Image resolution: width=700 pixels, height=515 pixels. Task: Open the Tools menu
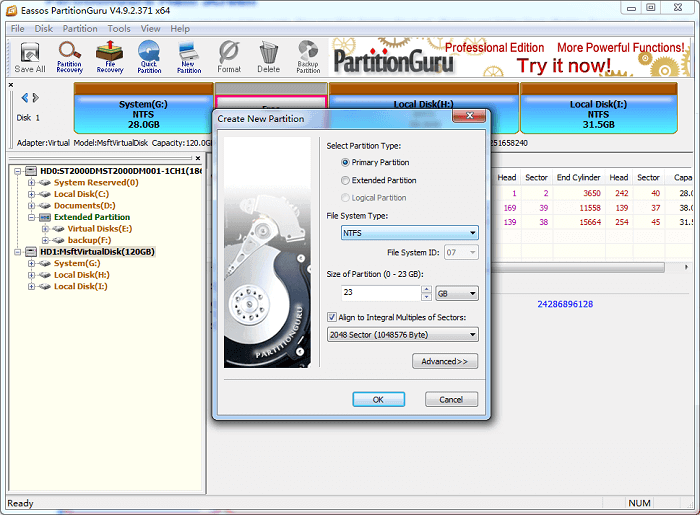[119, 29]
